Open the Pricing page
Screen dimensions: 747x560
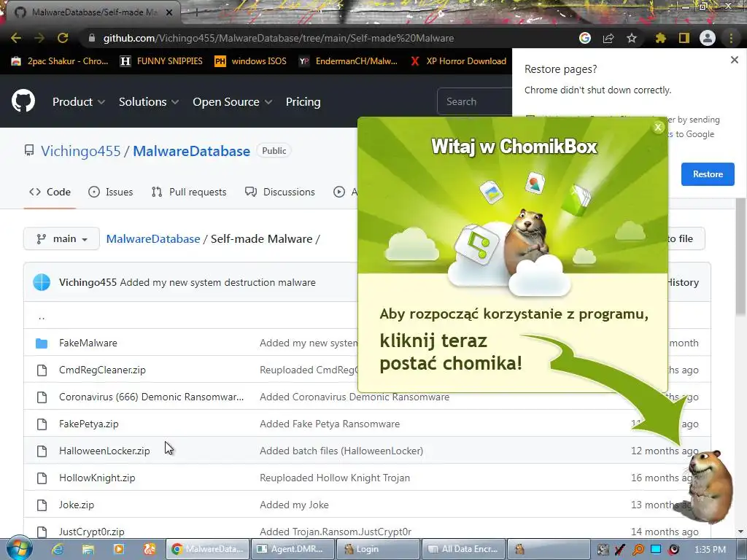point(303,101)
